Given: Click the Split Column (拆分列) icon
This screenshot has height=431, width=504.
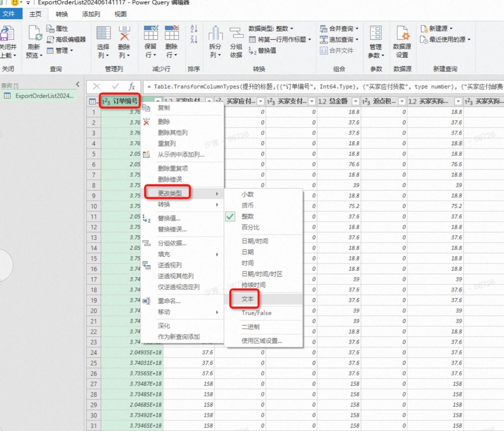Looking at the screenshot, I should pos(215,33).
